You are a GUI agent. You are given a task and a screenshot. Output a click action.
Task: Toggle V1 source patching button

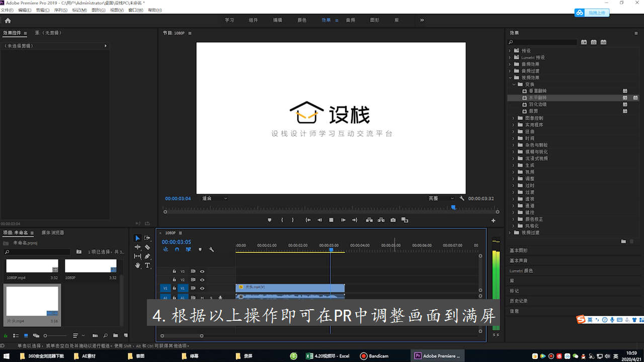point(165,288)
